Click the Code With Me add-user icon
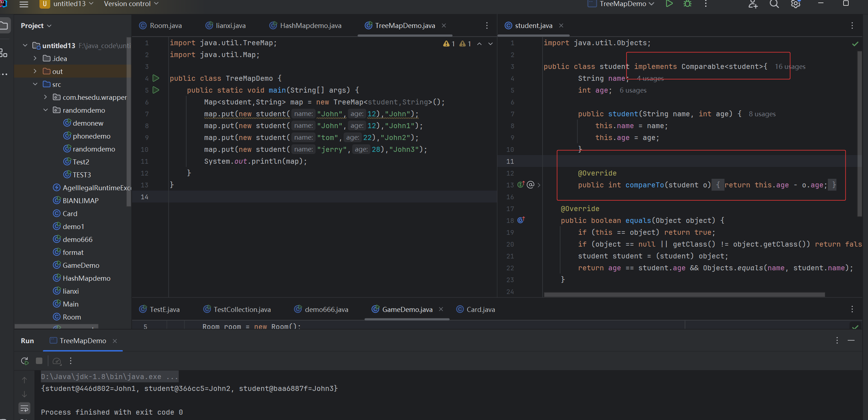 point(753,4)
